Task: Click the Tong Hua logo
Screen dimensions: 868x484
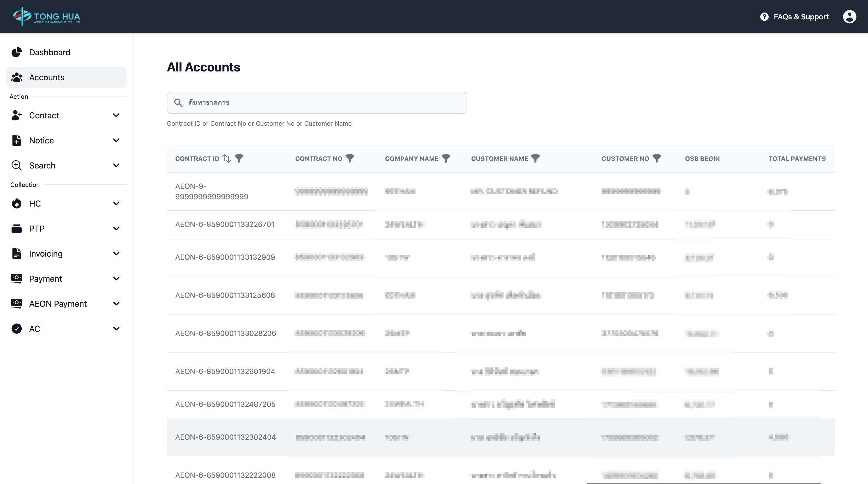Action: coord(46,16)
